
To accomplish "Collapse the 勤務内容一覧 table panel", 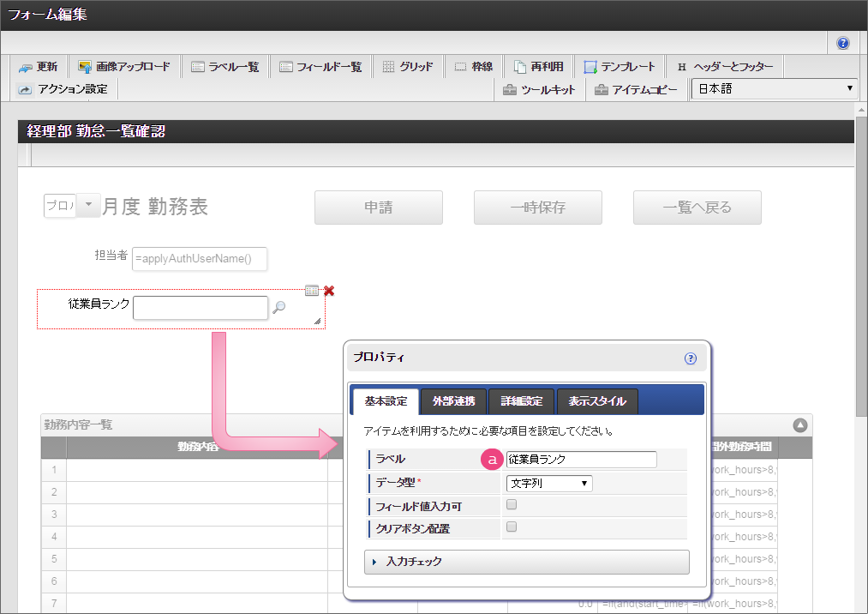I will coord(799,424).
